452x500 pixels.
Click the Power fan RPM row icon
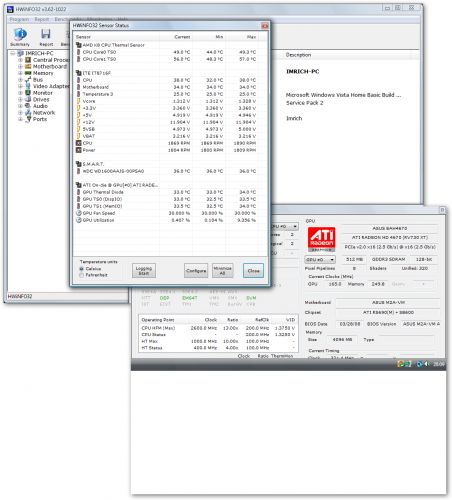[x=79, y=150]
